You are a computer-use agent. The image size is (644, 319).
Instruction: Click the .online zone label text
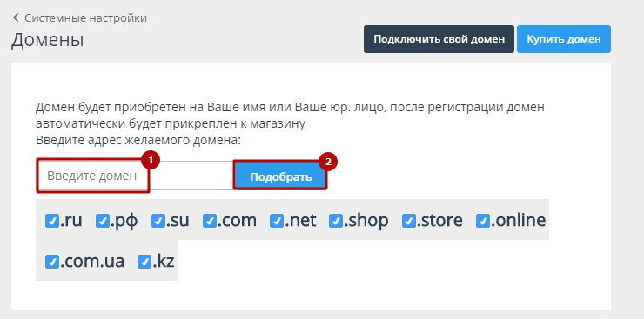(518, 220)
